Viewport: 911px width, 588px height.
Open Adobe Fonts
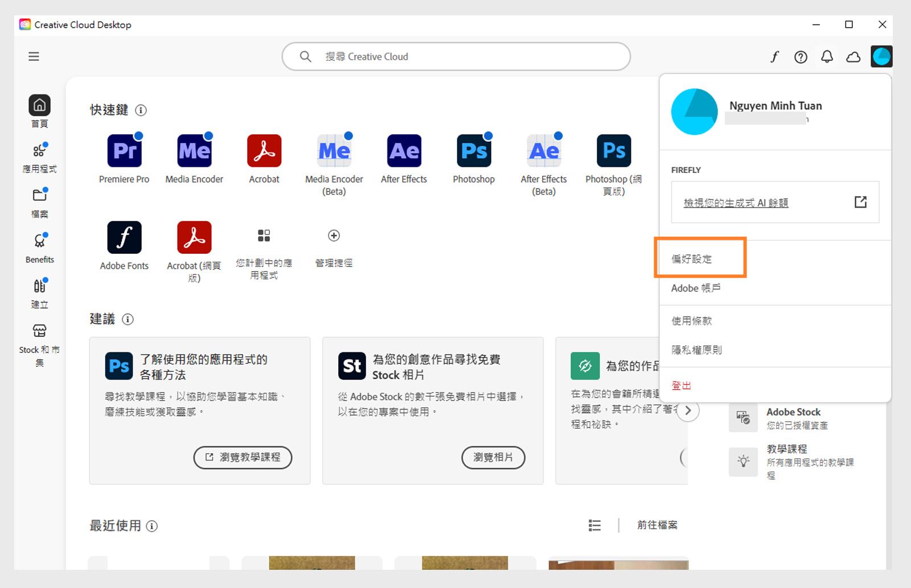(x=124, y=237)
